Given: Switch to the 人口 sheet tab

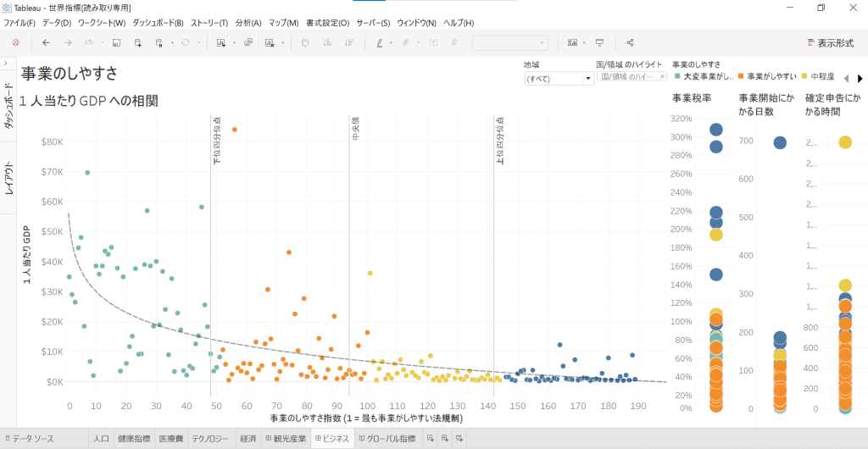Looking at the screenshot, I should [102, 439].
